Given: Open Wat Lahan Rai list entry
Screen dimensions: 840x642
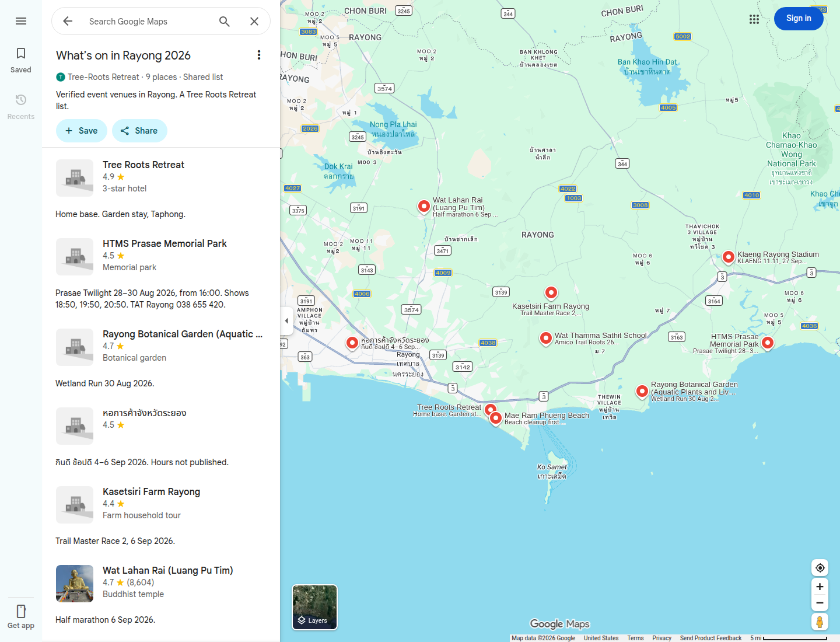Looking at the screenshot, I should [x=161, y=583].
